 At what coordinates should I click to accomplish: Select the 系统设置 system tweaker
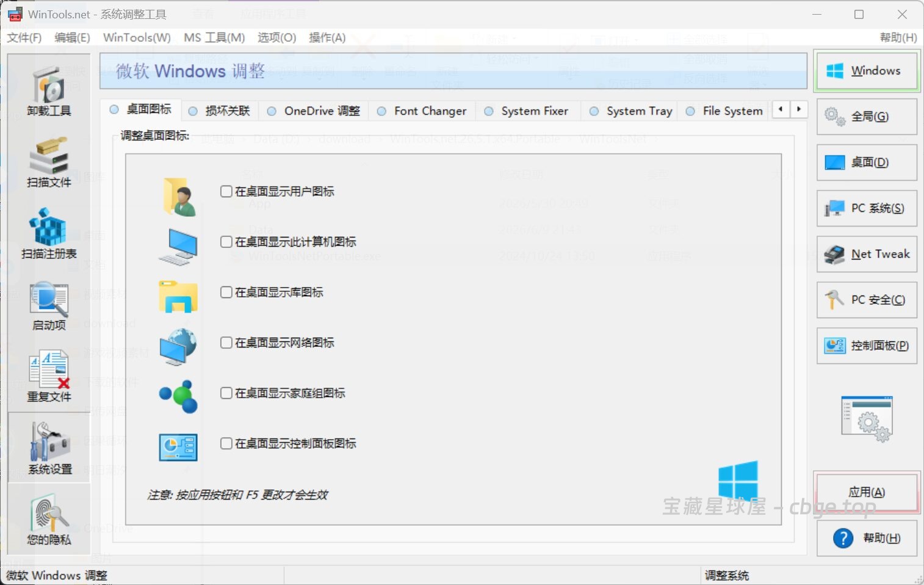49,448
